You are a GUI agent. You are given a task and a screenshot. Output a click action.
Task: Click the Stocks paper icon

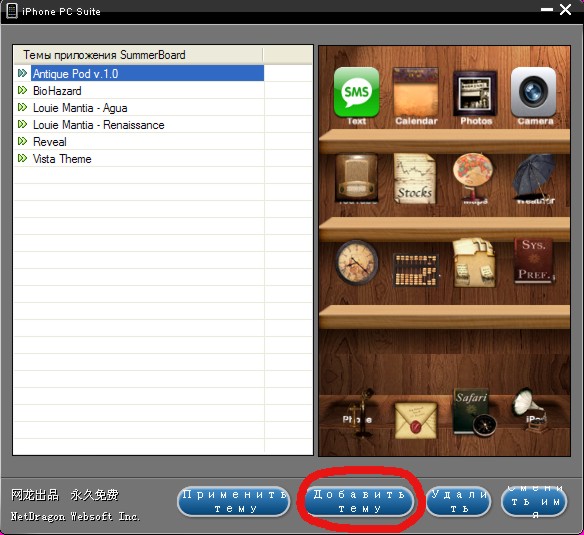(x=415, y=178)
